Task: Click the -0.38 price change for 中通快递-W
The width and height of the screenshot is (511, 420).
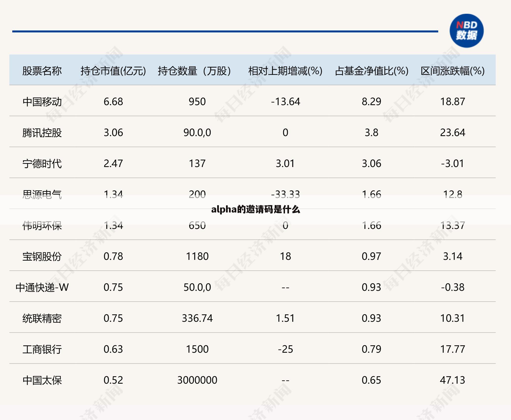Action: [x=453, y=287]
